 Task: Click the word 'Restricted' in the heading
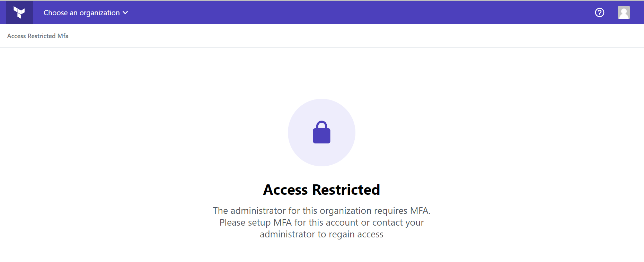[x=346, y=190]
